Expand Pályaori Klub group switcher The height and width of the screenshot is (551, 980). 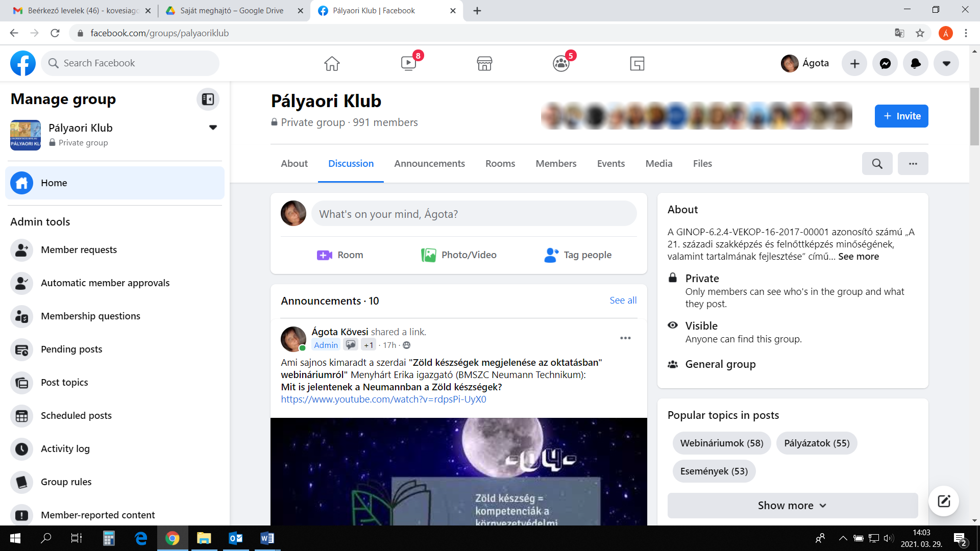coord(213,128)
